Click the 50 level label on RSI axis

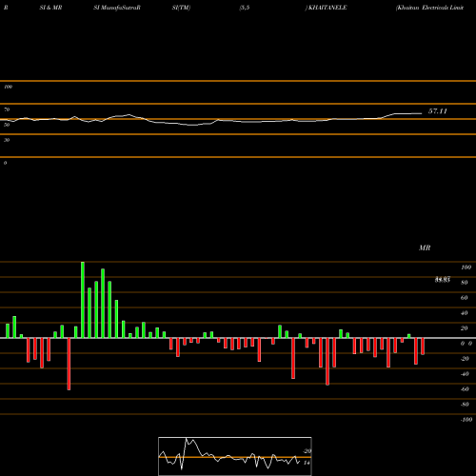(x=7, y=125)
